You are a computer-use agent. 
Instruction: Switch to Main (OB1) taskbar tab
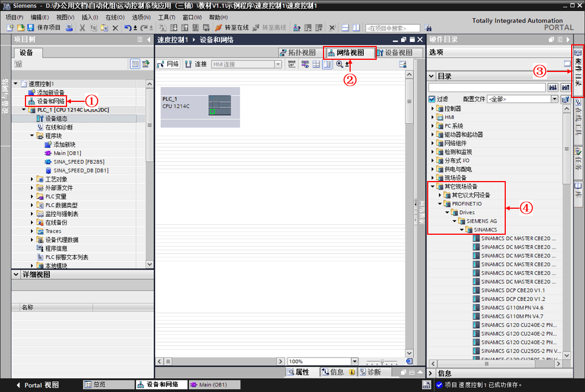[214, 385]
